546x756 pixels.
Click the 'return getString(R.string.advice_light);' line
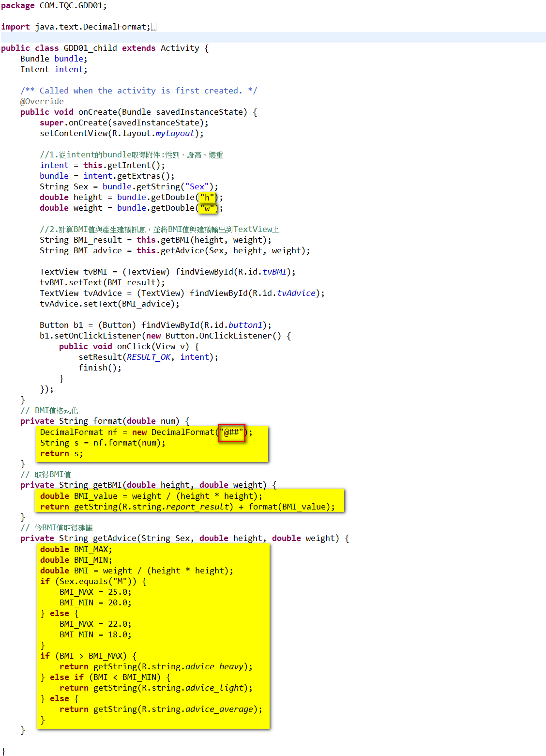(x=156, y=688)
